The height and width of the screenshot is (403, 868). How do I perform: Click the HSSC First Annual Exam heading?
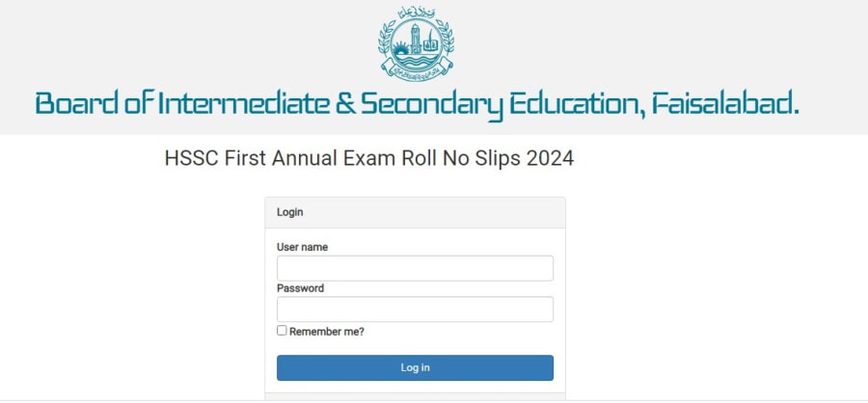coord(369,159)
